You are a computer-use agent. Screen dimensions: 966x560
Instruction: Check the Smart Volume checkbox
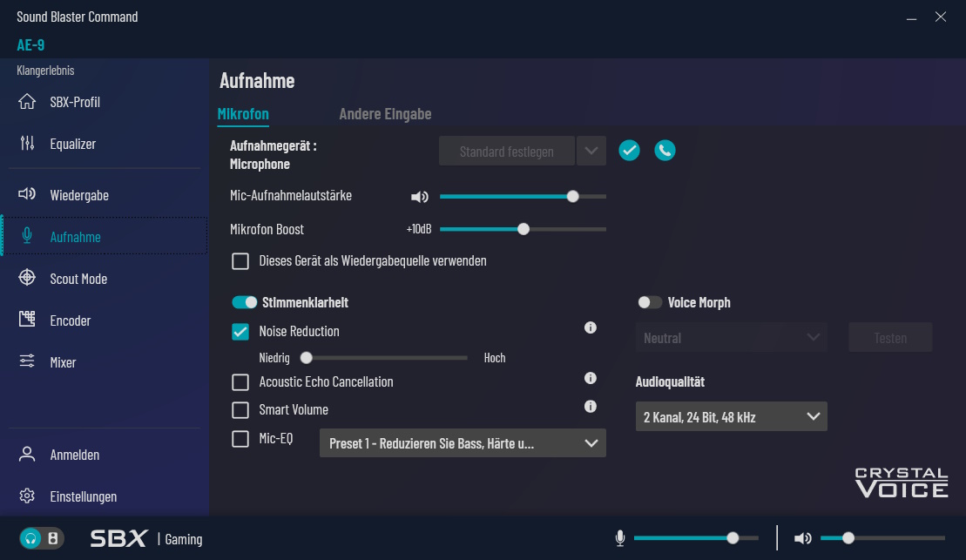click(x=240, y=410)
